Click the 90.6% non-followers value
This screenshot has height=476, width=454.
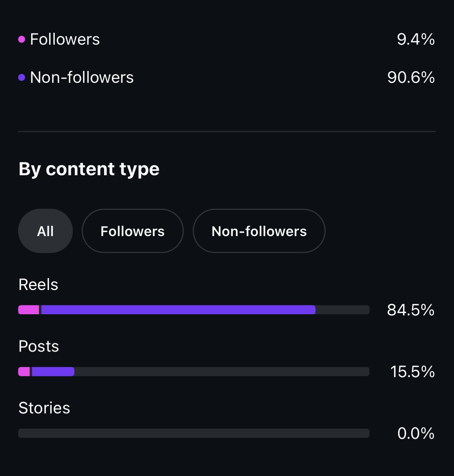pyautogui.click(x=411, y=77)
